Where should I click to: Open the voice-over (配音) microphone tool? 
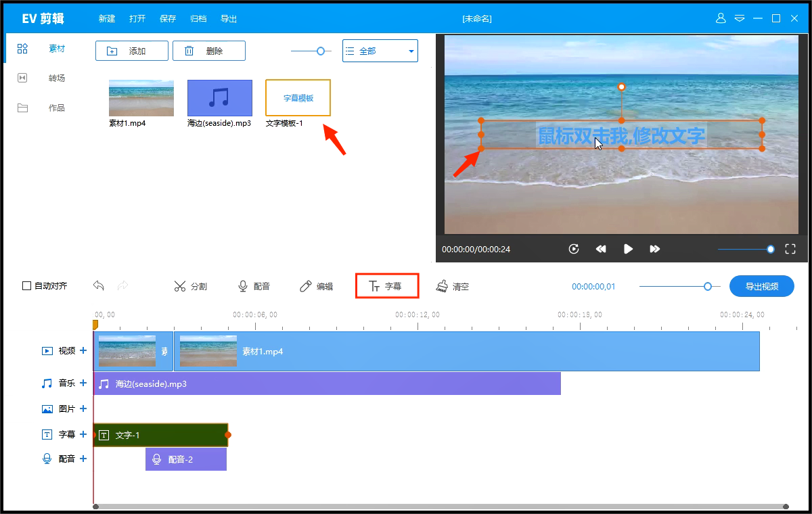[254, 286]
